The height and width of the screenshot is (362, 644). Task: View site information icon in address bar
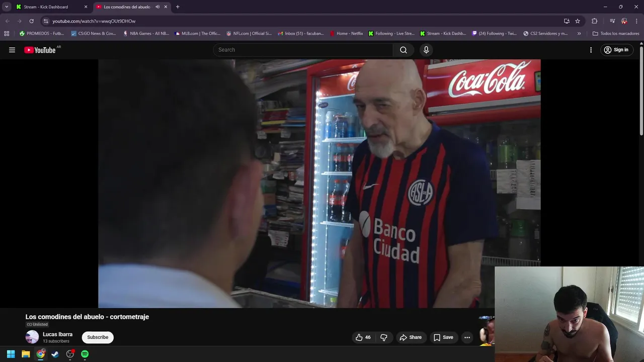[x=46, y=21]
